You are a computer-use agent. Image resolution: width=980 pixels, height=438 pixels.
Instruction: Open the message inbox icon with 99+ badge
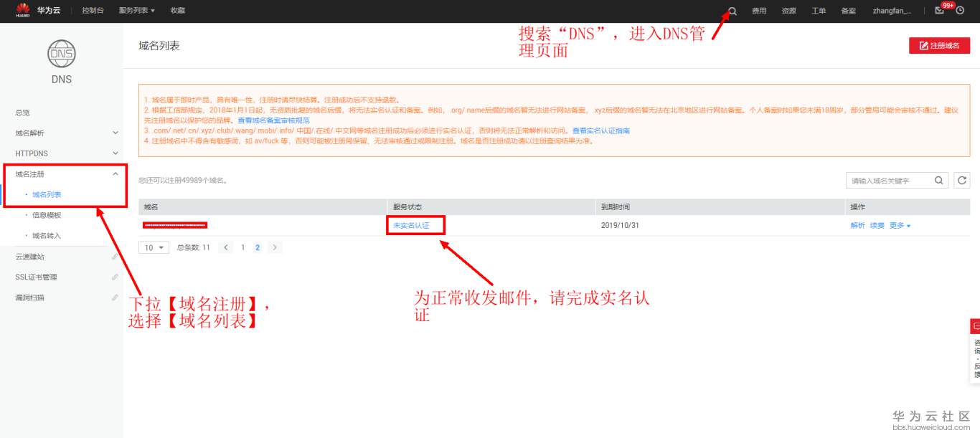tap(940, 11)
